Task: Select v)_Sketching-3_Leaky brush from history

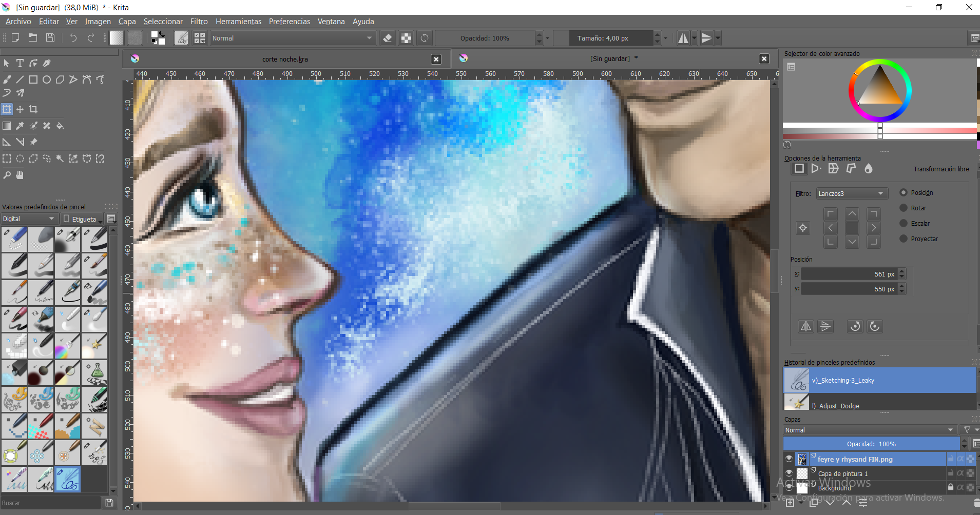Action: pyautogui.click(x=879, y=381)
